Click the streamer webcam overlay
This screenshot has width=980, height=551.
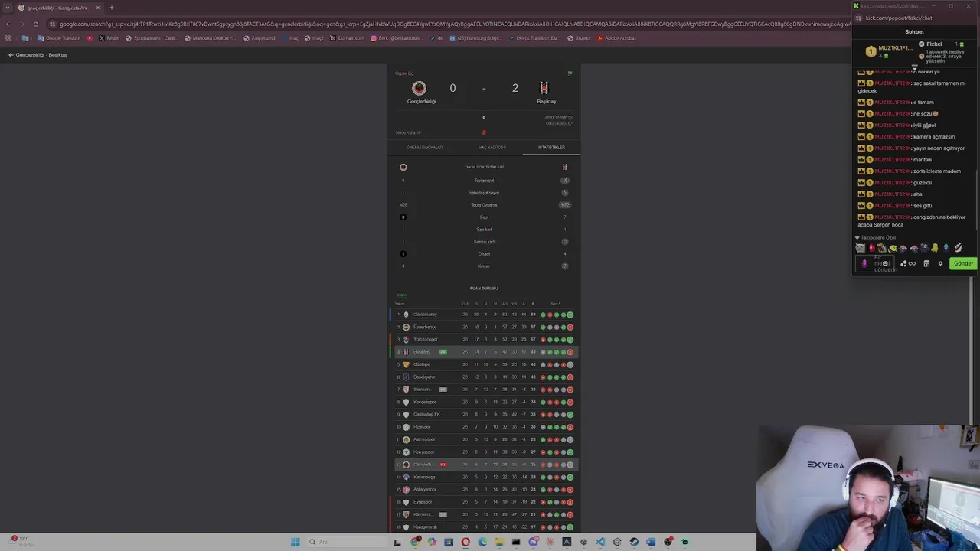click(x=867, y=488)
